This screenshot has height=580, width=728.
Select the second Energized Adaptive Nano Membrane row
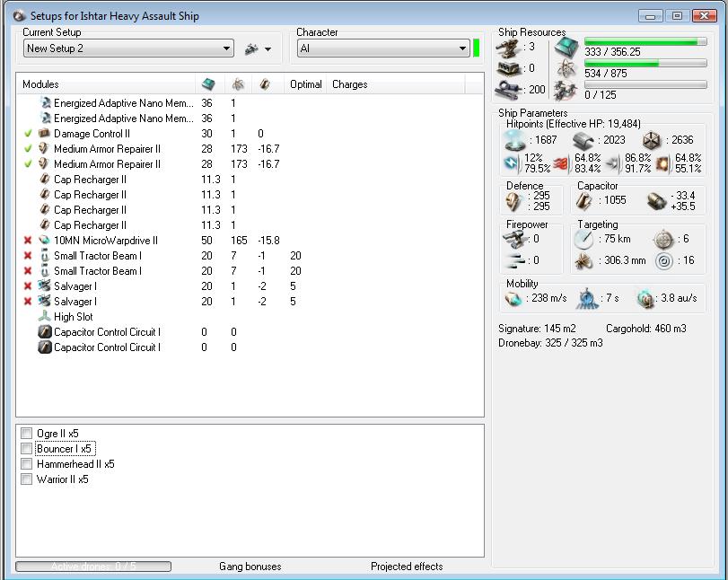click(250, 119)
